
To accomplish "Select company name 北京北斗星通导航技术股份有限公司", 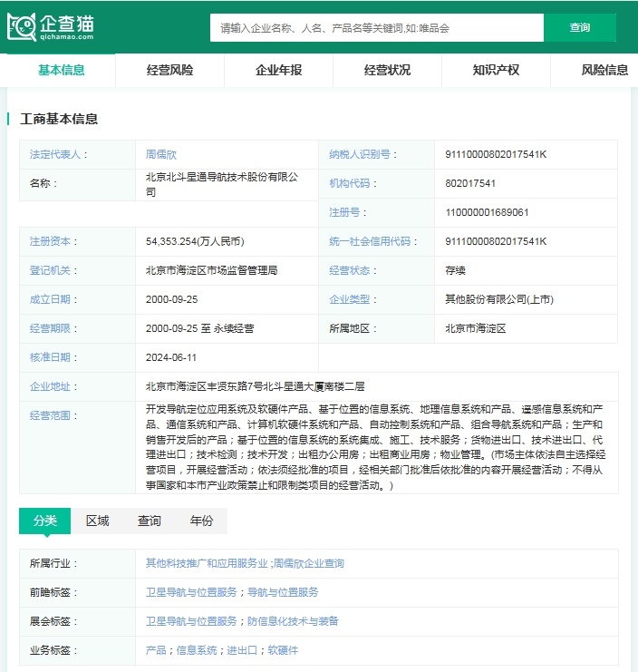I will pyautogui.click(x=222, y=184).
